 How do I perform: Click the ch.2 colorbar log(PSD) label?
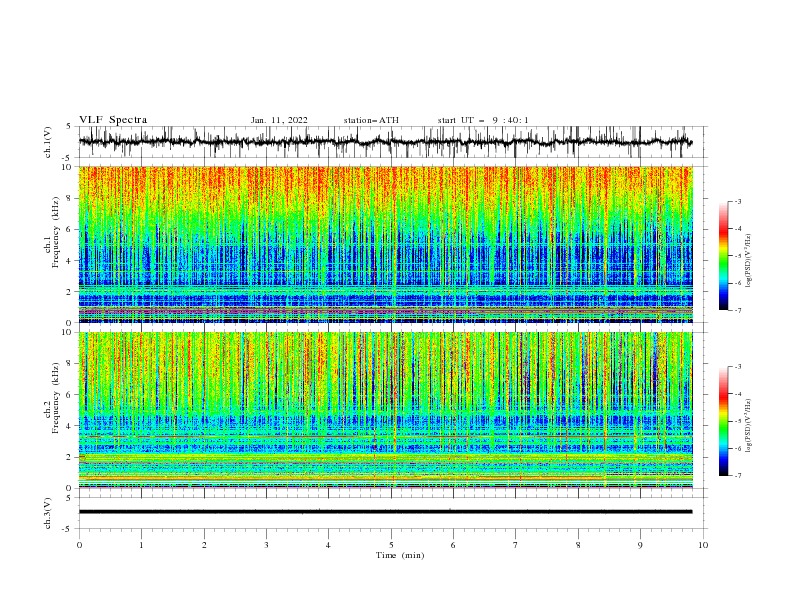click(748, 426)
